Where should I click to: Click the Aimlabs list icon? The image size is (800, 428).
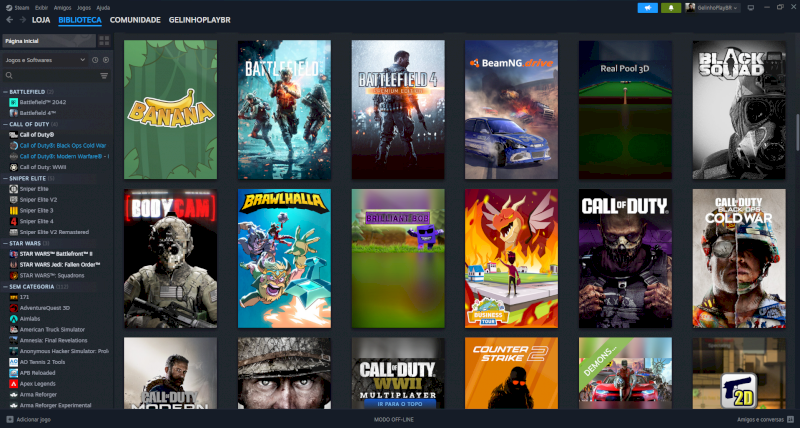point(14,319)
